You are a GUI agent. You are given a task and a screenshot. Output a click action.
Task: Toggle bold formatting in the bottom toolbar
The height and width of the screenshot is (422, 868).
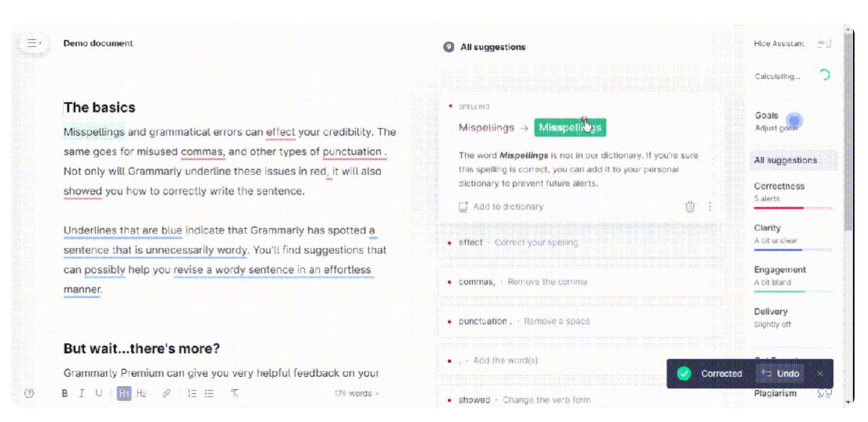(65, 394)
